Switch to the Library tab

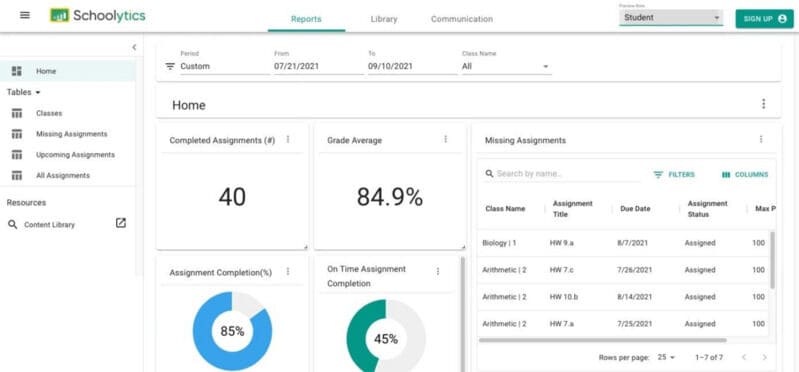click(x=384, y=19)
